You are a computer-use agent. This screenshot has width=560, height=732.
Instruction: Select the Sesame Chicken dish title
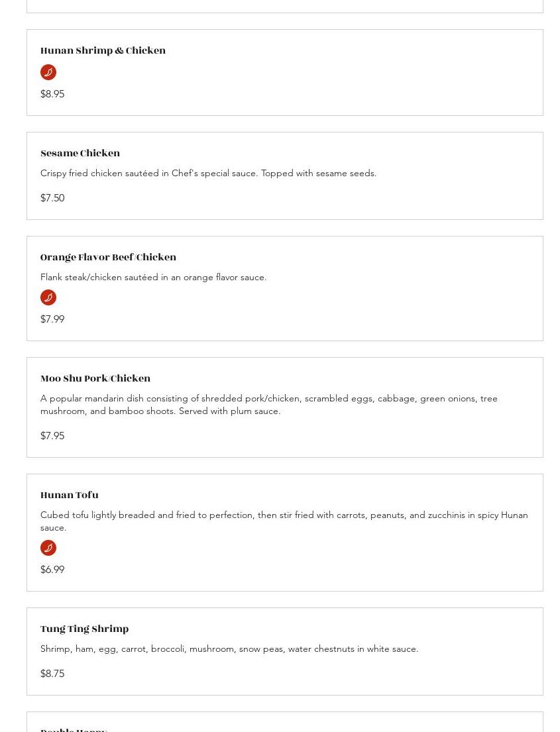[x=80, y=154]
